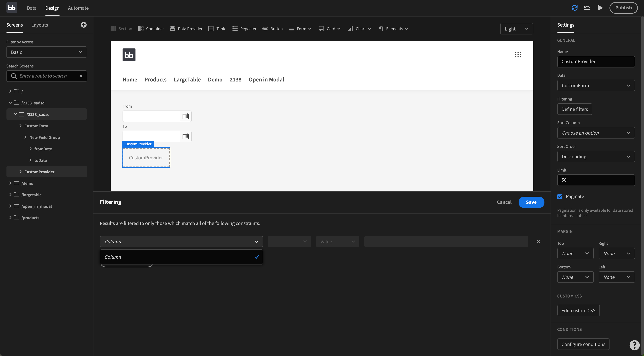644x356 pixels.
Task: Insert a Data Provider
Action: click(x=186, y=29)
